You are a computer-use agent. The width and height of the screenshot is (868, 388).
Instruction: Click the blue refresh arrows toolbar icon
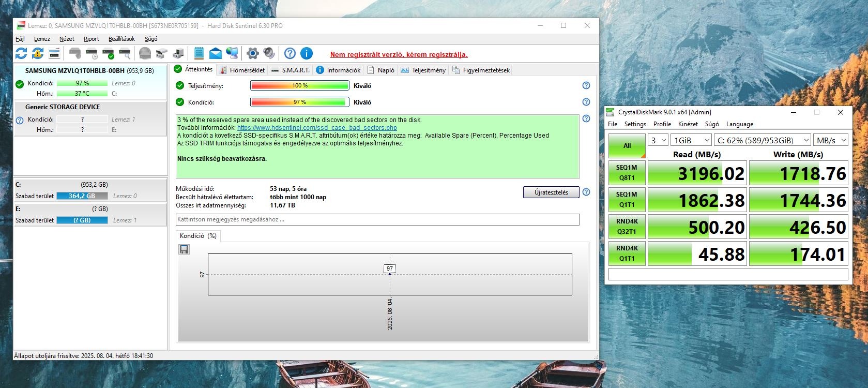[x=21, y=53]
